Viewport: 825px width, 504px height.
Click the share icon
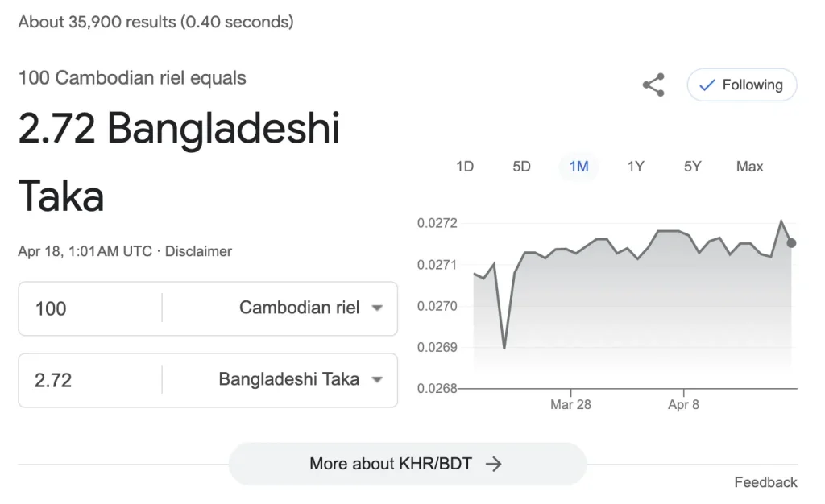pyautogui.click(x=653, y=85)
